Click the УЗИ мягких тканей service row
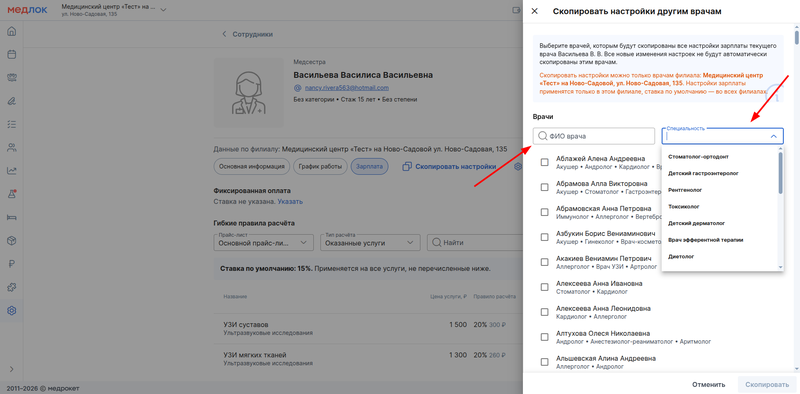Screen dimensions: 800x394 click(x=368, y=359)
